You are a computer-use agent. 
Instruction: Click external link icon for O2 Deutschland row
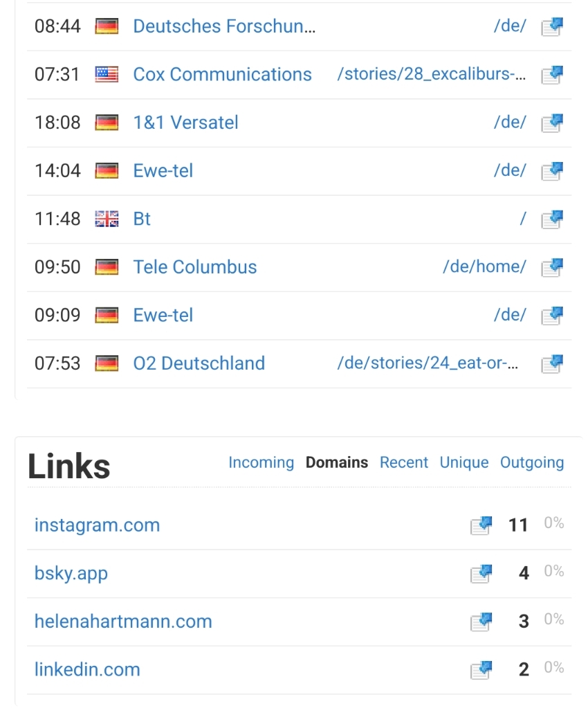[551, 363]
